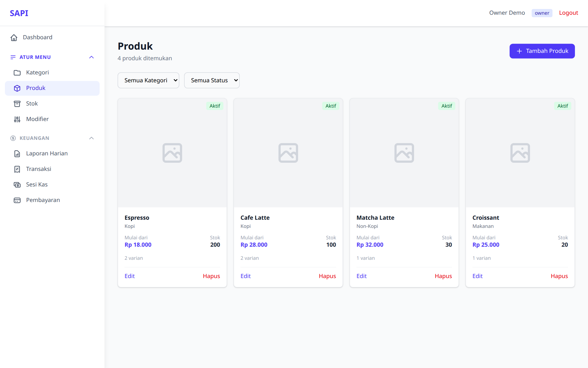This screenshot has width=588, height=368.
Task: Click the Rp 18.000 price
Action: pyautogui.click(x=138, y=245)
